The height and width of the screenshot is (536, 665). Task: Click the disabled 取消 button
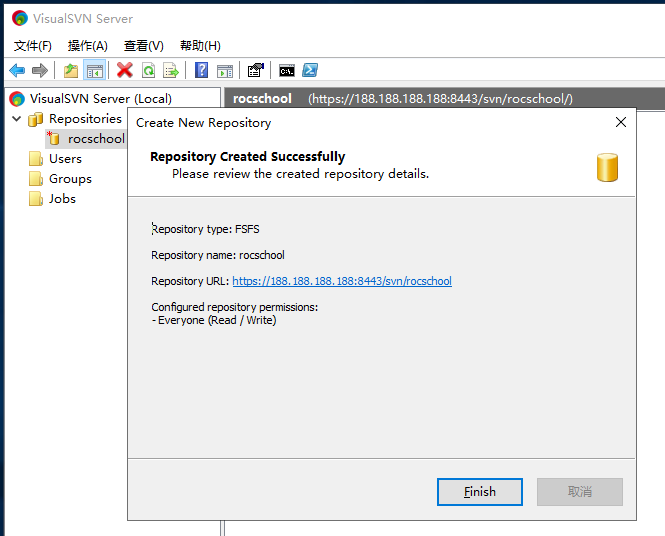pos(580,492)
